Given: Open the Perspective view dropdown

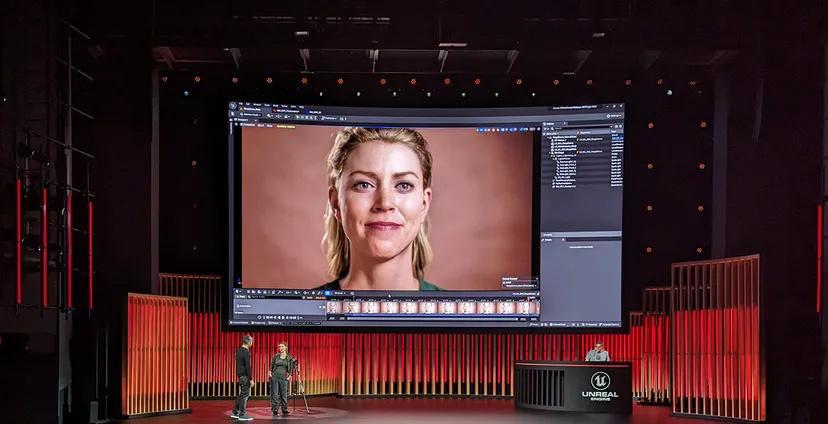Looking at the screenshot, I should [248, 125].
